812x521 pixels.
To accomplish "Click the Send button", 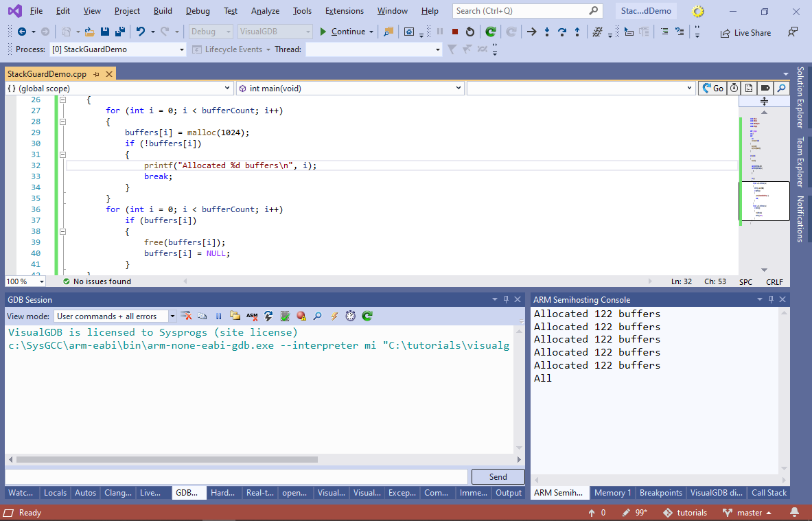I will (x=498, y=477).
